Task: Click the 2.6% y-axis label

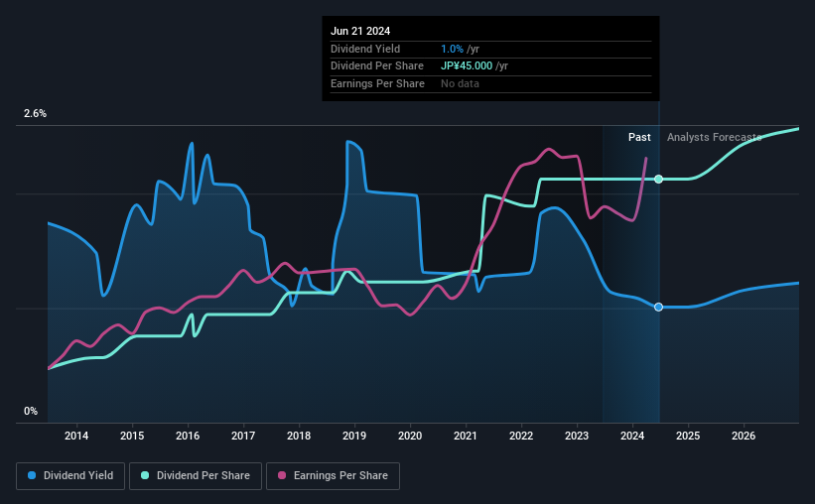Action: pyautogui.click(x=35, y=113)
